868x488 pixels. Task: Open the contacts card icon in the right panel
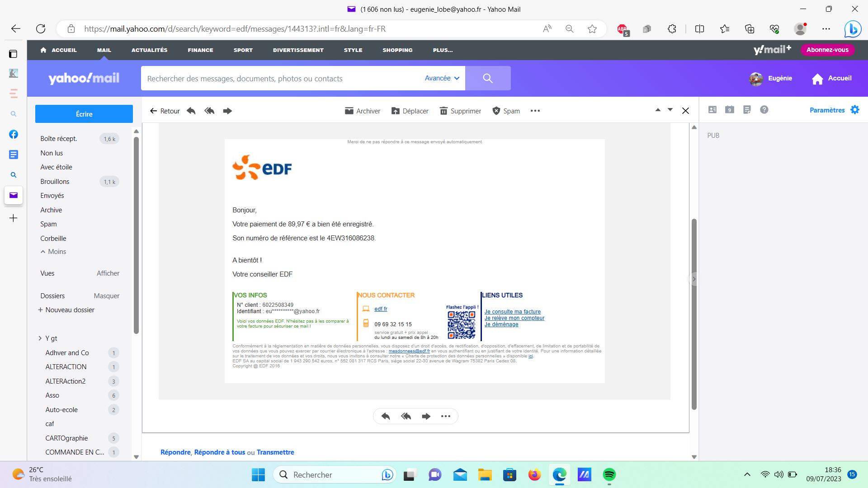712,110
